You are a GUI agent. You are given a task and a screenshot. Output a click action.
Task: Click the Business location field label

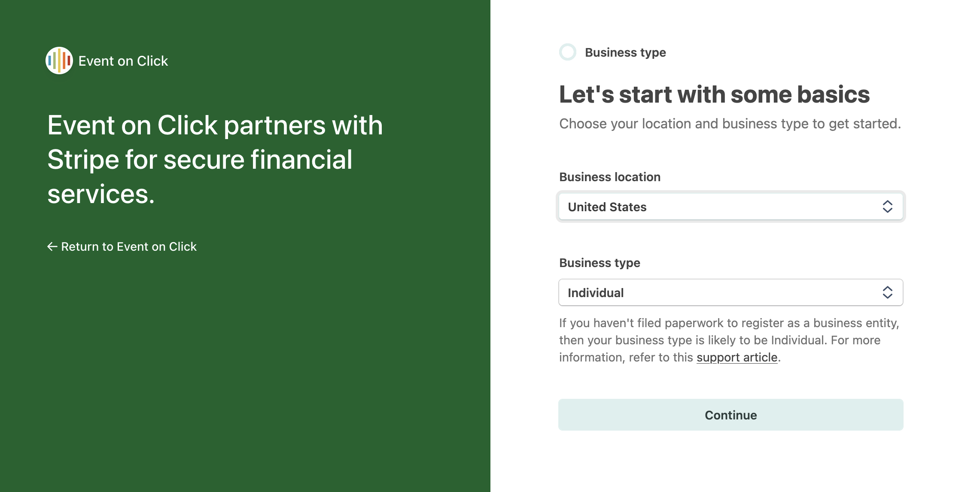610,177
